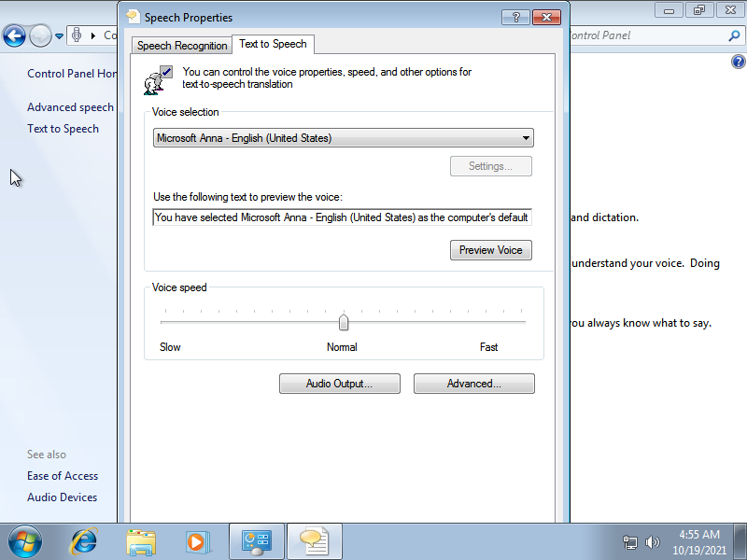
Task: Close the Speech Properties dialog
Action: coord(546,18)
